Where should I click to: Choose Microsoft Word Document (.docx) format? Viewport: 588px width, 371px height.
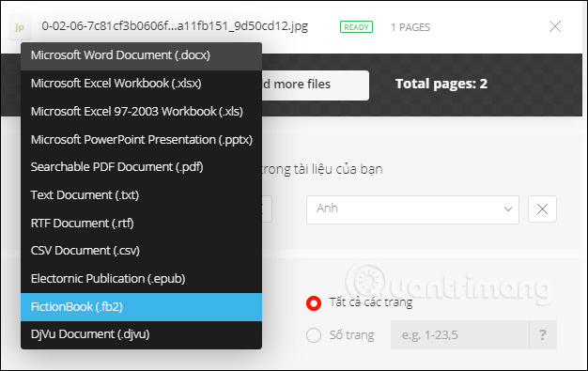[141, 56]
